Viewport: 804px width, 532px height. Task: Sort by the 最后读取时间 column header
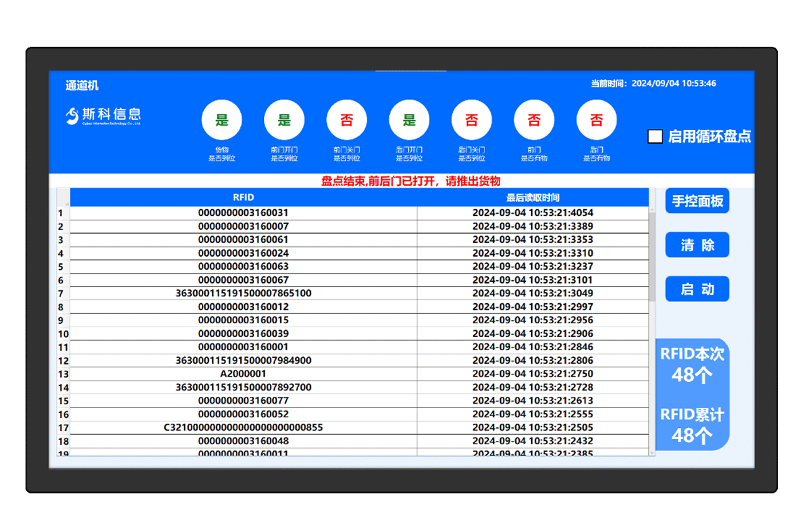pos(532,197)
